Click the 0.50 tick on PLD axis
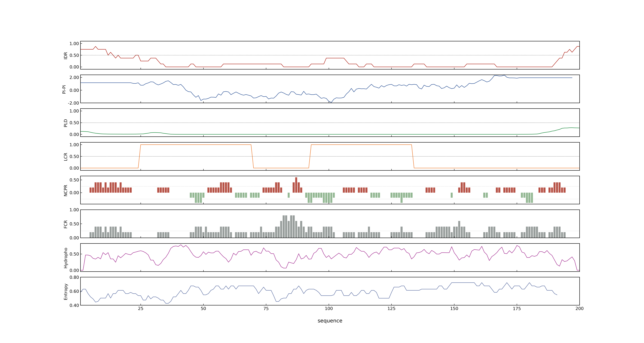The height and width of the screenshot is (343, 644). pyautogui.click(x=74, y=123)
